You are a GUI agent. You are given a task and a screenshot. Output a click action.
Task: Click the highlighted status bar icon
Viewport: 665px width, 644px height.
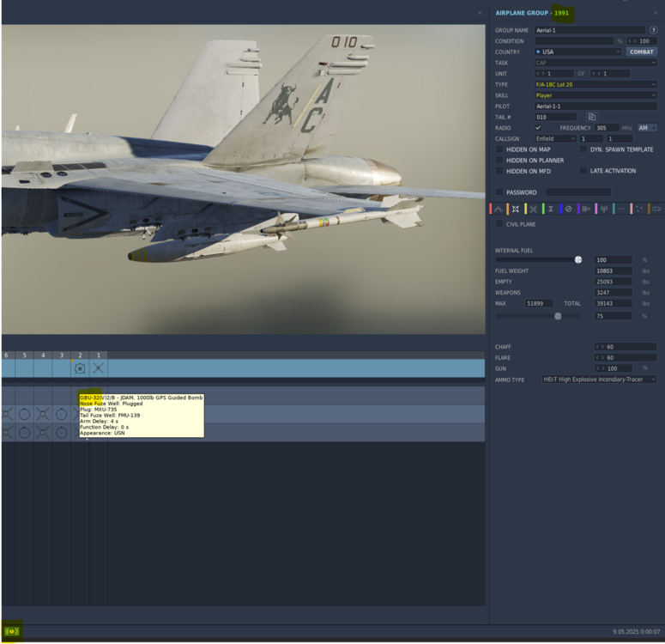click(x=12, y=631)
